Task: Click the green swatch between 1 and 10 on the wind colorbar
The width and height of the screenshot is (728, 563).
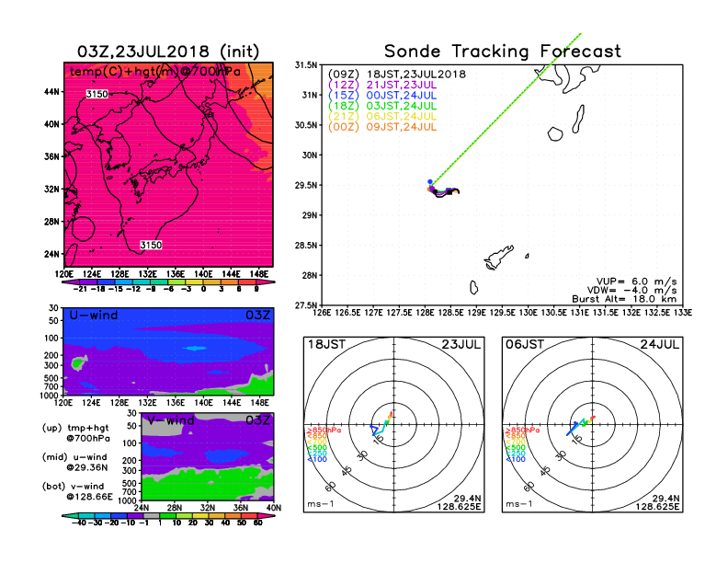Action: click(167, 516)
